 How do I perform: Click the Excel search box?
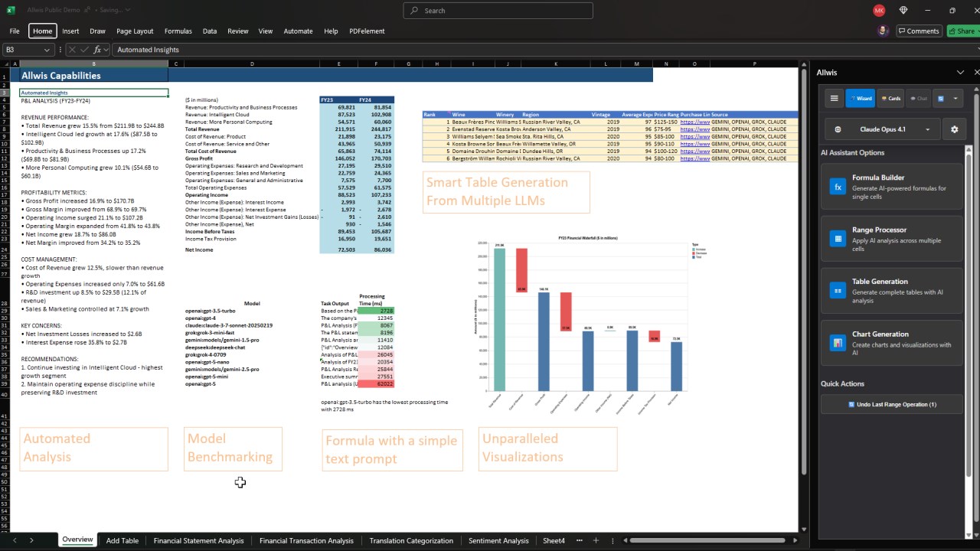pos(498,11)
